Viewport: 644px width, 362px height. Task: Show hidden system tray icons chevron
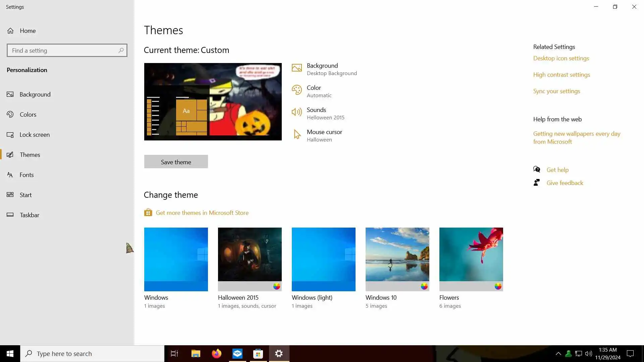[x=558, y=354]
